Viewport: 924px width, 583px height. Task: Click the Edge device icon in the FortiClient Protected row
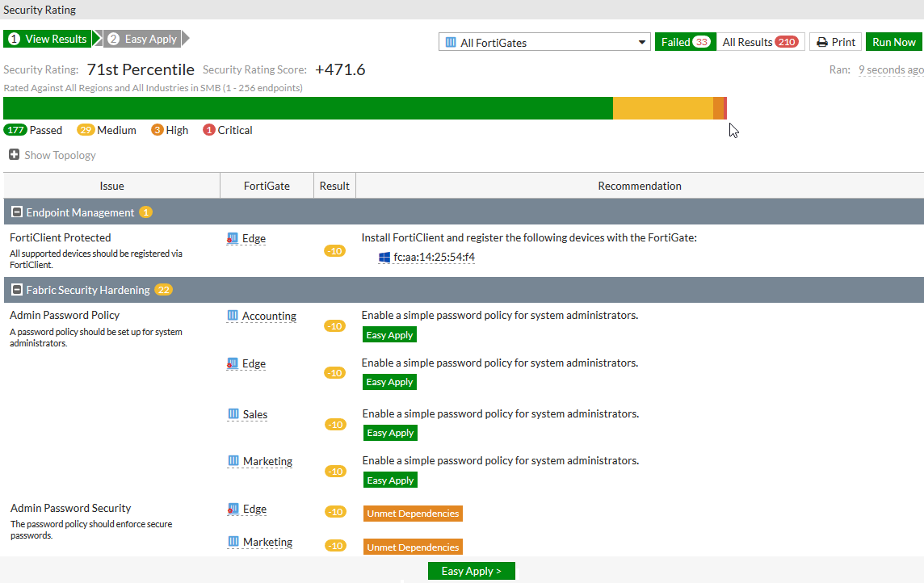point(233,238)
